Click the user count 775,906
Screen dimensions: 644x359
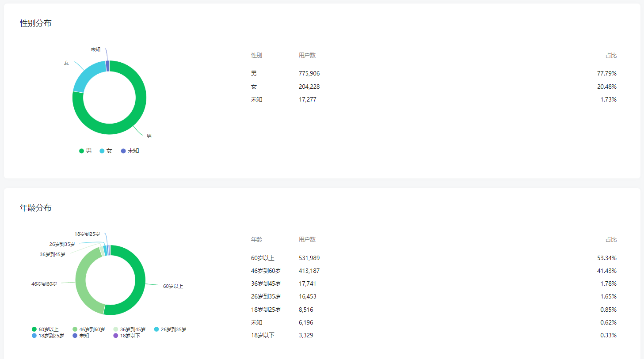coord(309,73)
